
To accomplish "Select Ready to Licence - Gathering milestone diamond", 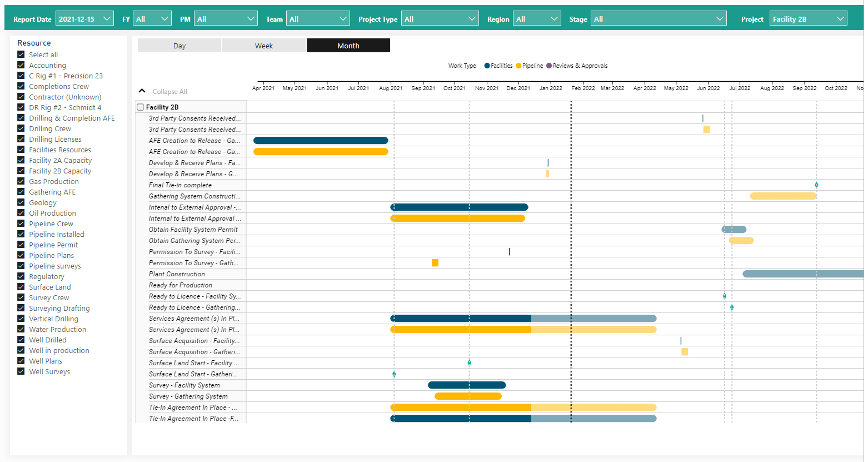I will point(732,307).
